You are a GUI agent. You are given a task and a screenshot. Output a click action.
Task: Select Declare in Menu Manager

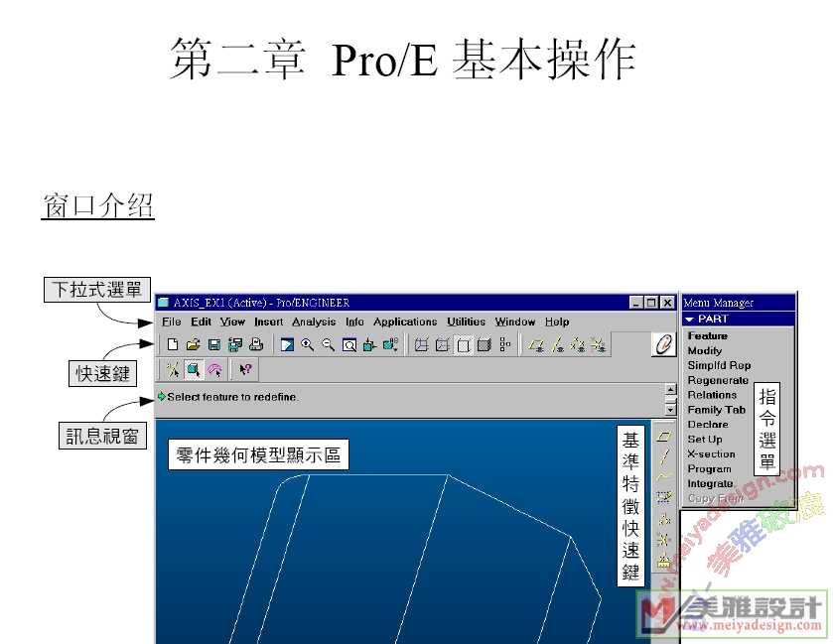click(708, 424)
